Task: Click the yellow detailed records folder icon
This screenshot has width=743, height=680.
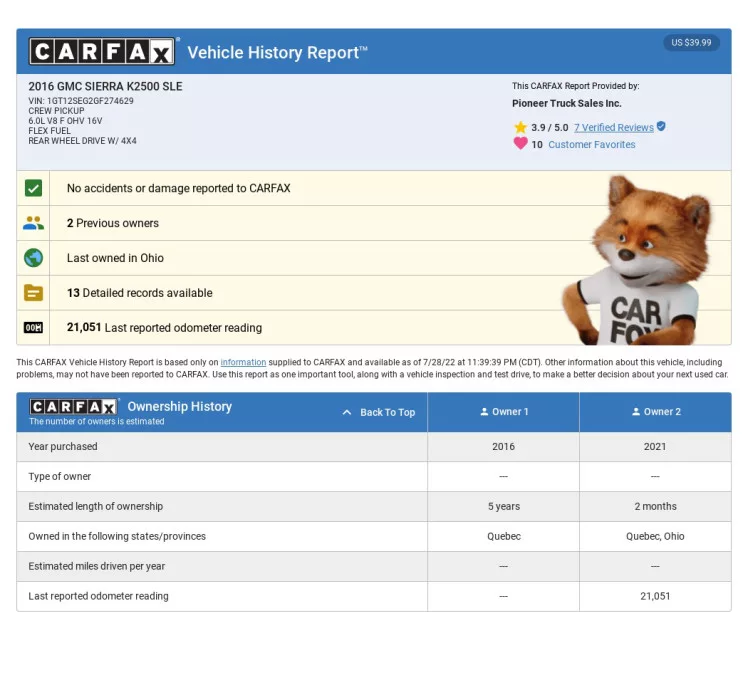Action: click(34, 293)
